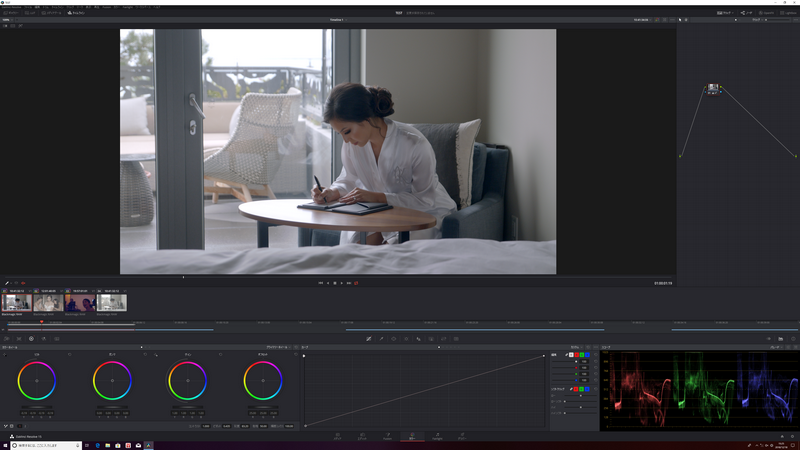
Task: Open the Tracker palette
Action: pyautogui.click(x=406, y=339)
